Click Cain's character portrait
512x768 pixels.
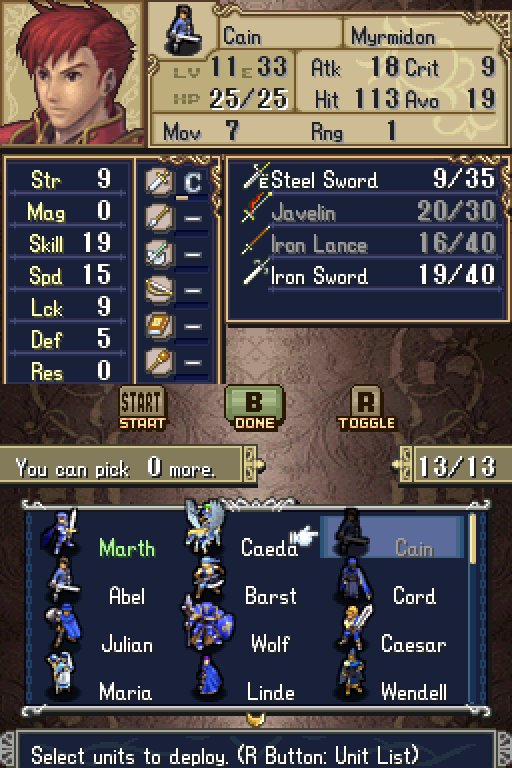tap(72, 72)
